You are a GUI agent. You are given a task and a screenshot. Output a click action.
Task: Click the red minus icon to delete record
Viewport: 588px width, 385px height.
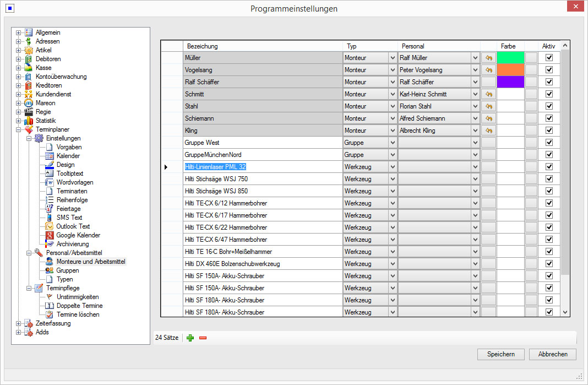pyautogui.click(x=203, y=338)
